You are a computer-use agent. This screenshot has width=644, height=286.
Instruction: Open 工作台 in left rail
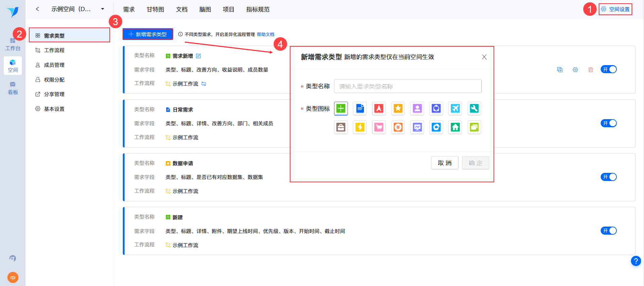tap(13, 44)
